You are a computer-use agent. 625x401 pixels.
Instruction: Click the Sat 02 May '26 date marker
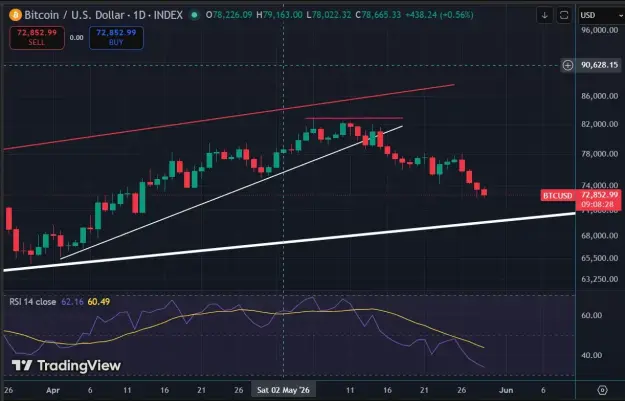click(283, 390)
